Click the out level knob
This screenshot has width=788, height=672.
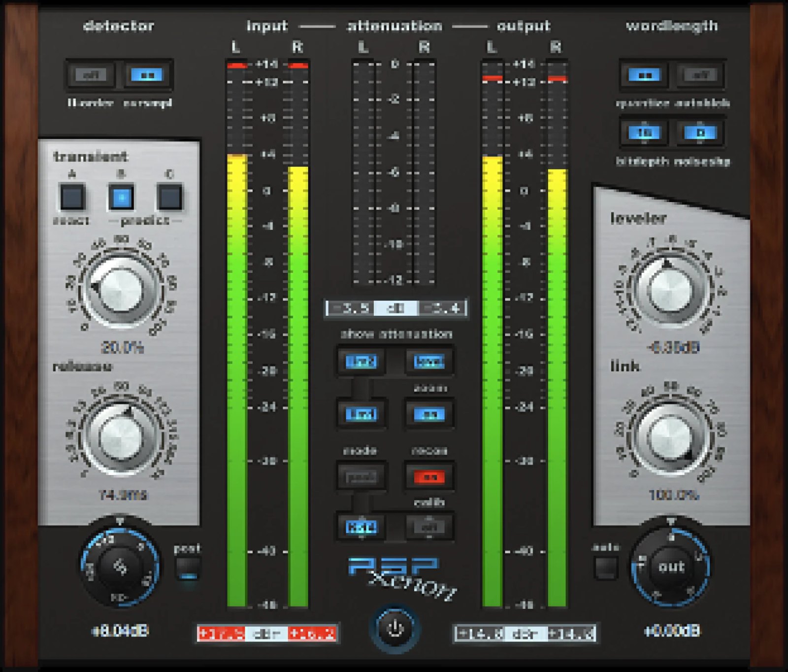[671, 567]
